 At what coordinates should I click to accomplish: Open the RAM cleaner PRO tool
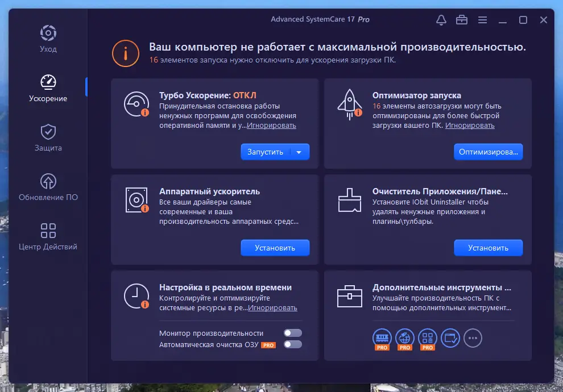(x=382, y=337)
